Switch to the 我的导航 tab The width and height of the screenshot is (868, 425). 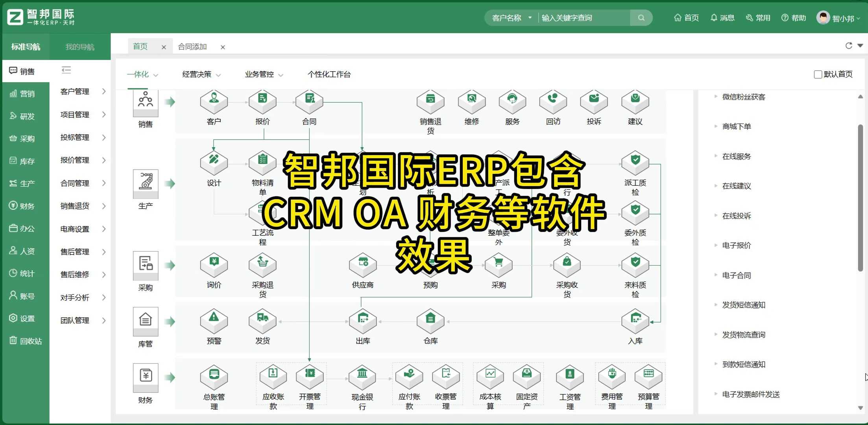(x=80, y=47)
